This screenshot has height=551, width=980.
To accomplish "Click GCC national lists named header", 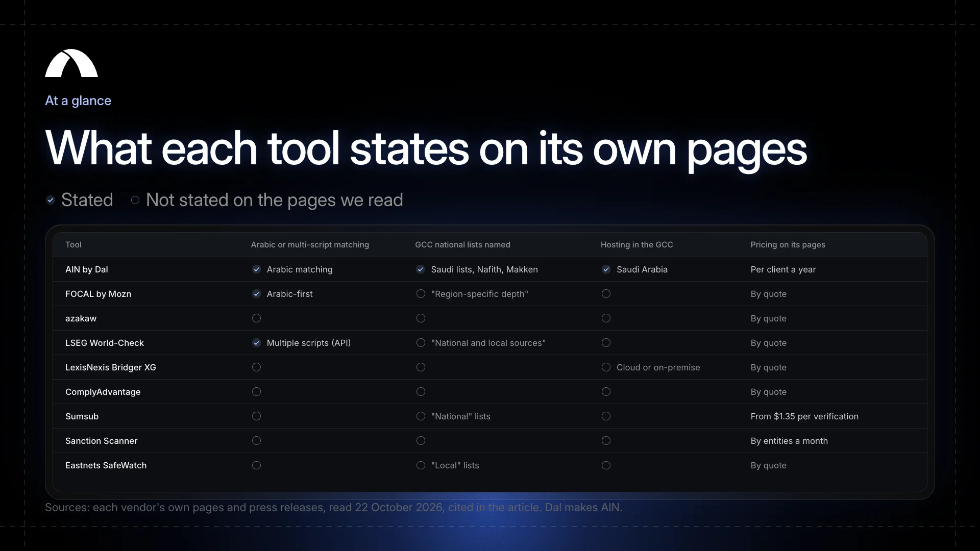I will pyautogui.click(x=462, y=245).
